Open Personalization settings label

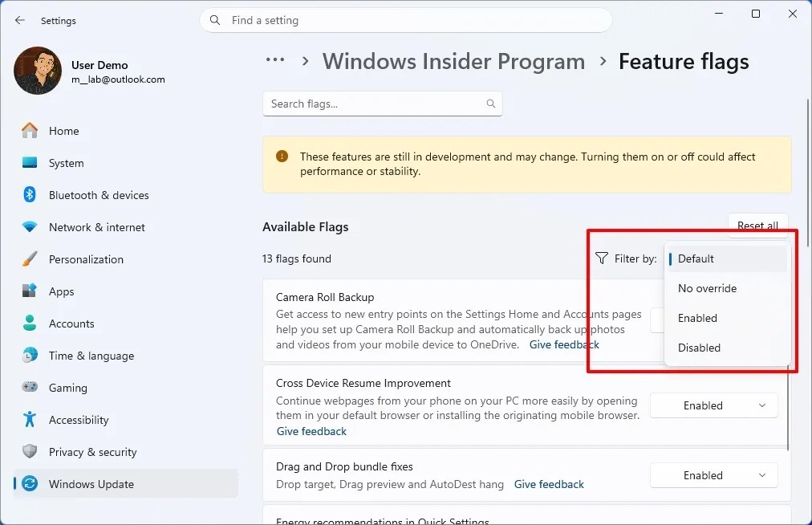[x=86, y=259]
